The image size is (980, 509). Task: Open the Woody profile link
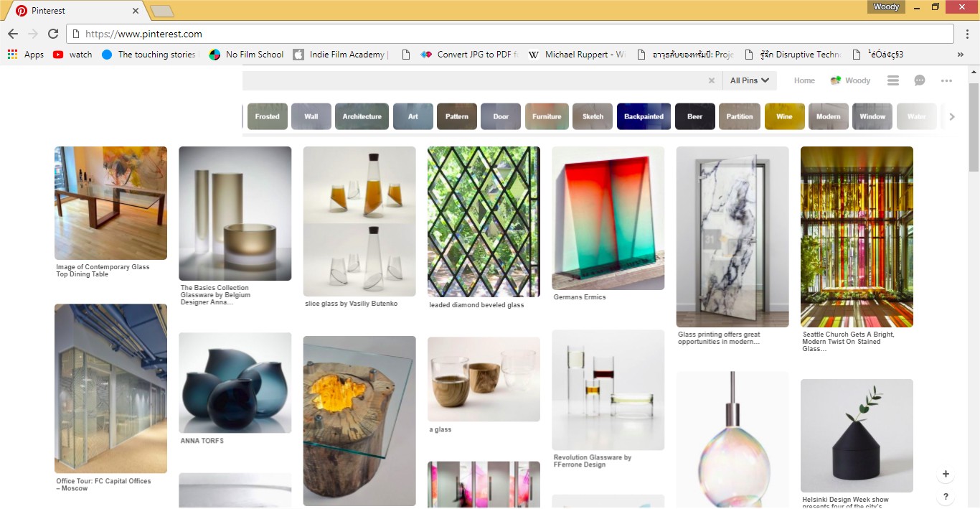pos(850,80)
